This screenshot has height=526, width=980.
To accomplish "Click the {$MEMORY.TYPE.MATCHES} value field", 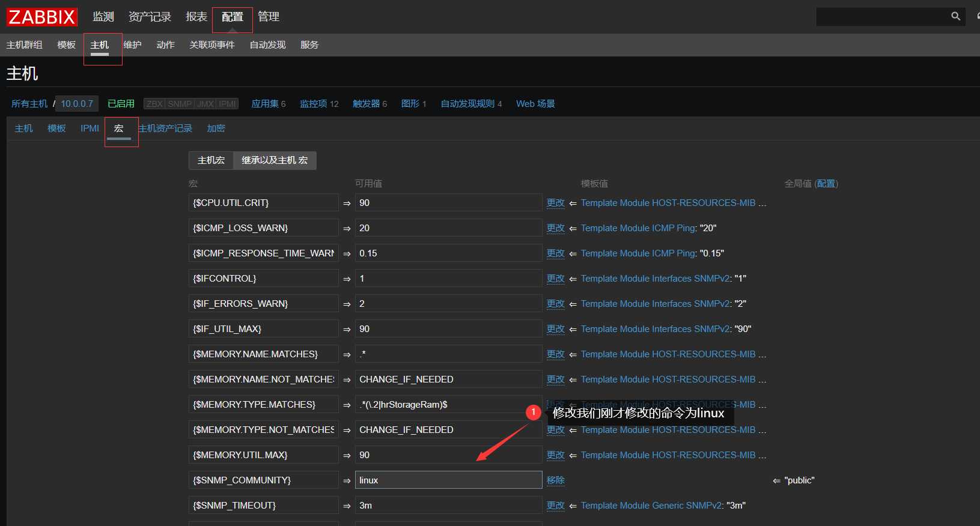I will pyautogui.click(x=448, y=405).
